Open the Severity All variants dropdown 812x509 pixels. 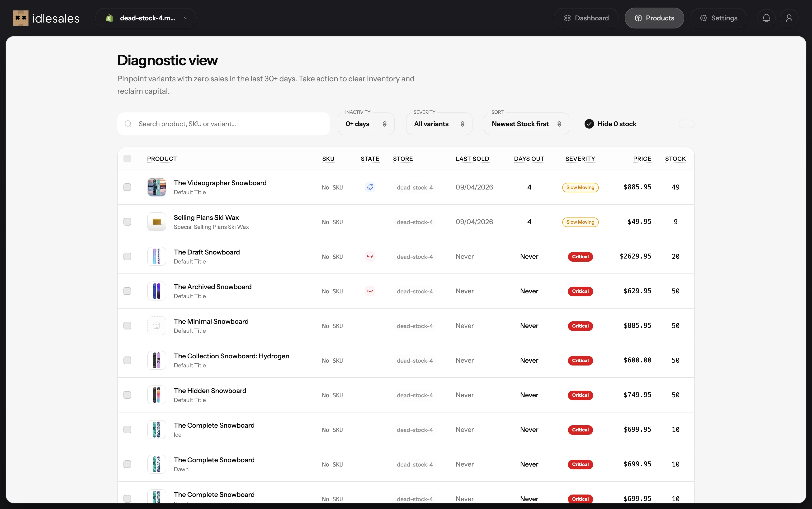(x=439, y=124)
